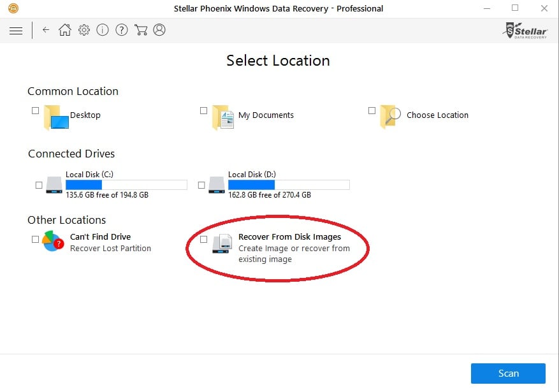Open the hamburger menu

click(16, 31)
